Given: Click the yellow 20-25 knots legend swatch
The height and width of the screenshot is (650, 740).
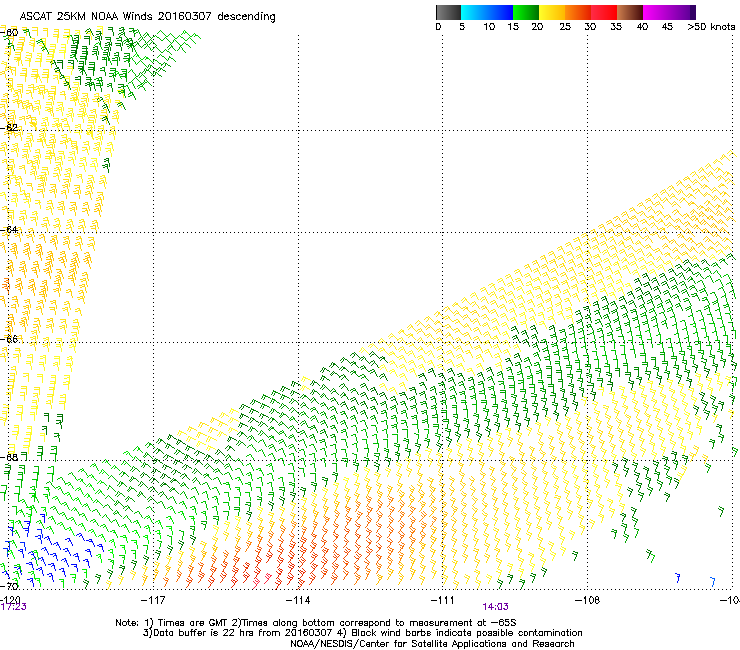Looking at the screenshot, I should click(552, 12).
